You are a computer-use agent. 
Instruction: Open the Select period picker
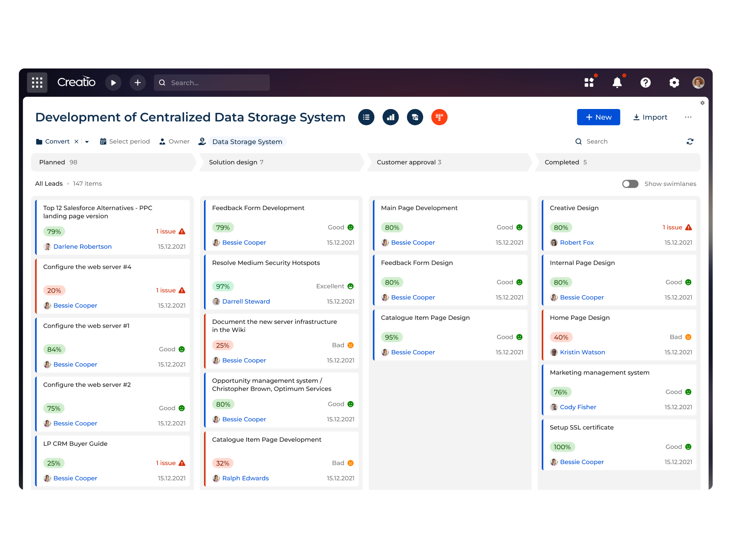tap(125, 141)
